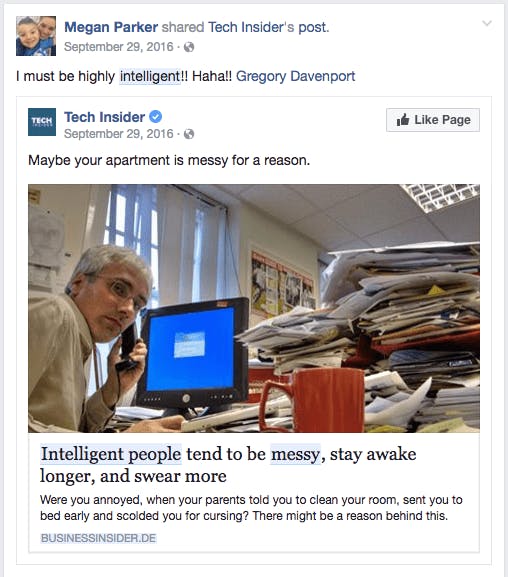Visit the BUSINESSINSIDER.DE source link

tap(98, 538)
